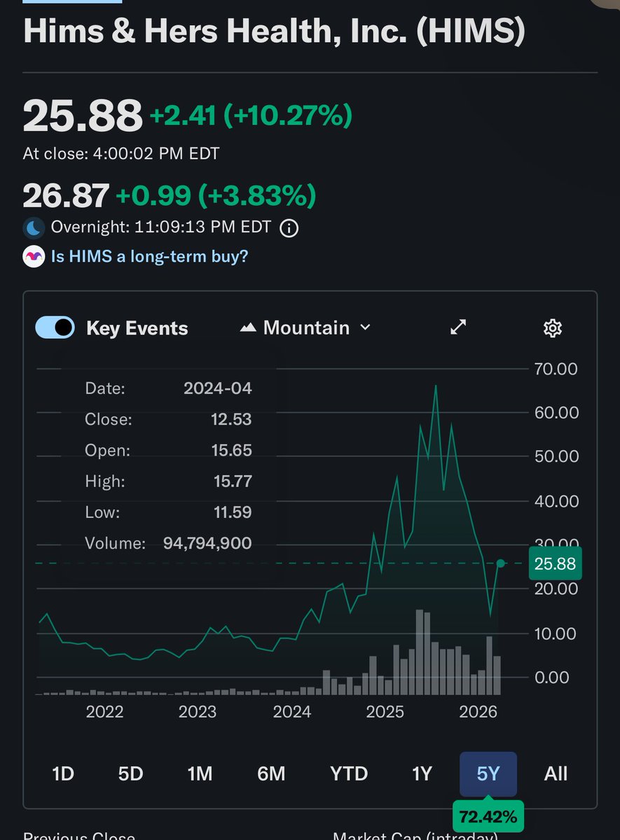Select the 6M time range
This screenshot has width=620, height=840.
coord(271,773)
